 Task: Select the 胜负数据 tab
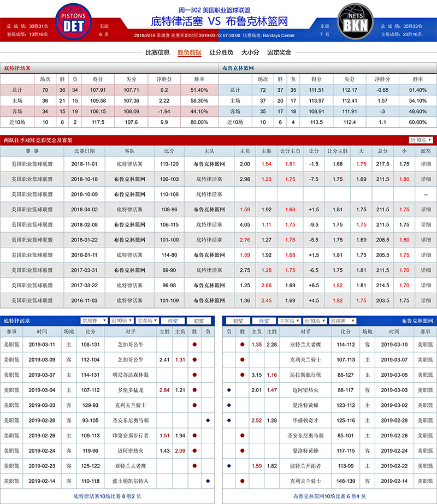190,52
